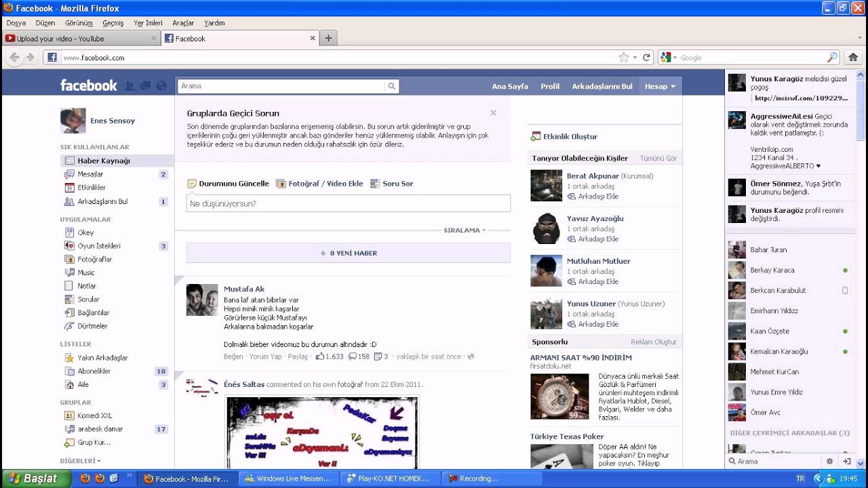
Task: Add Yavuz Ayazoğlu as friend
Action: (593, 239)
